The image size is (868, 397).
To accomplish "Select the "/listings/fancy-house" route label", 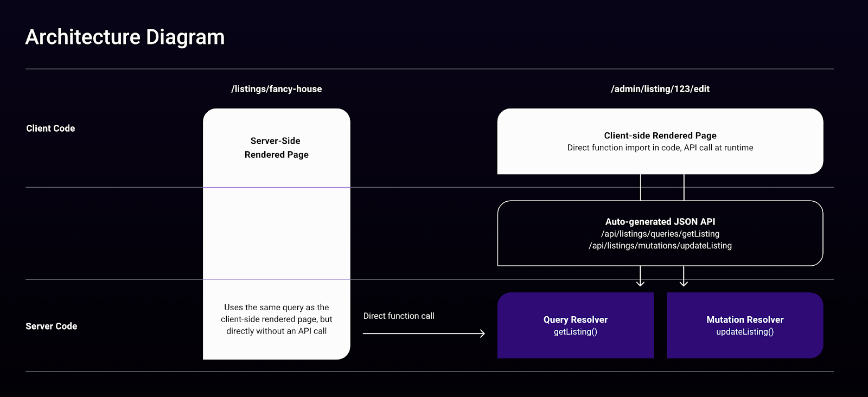I will tap(277, 89).
